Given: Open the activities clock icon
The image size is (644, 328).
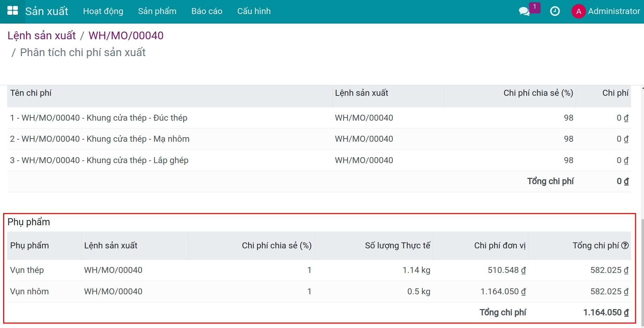Looking at the screenshot, I should tap(555, 11).
